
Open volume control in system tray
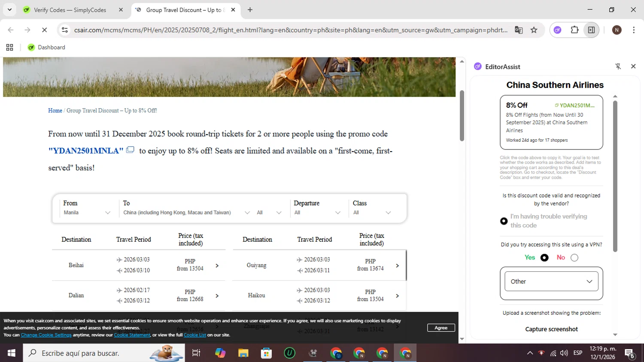(x=564, y=353)
